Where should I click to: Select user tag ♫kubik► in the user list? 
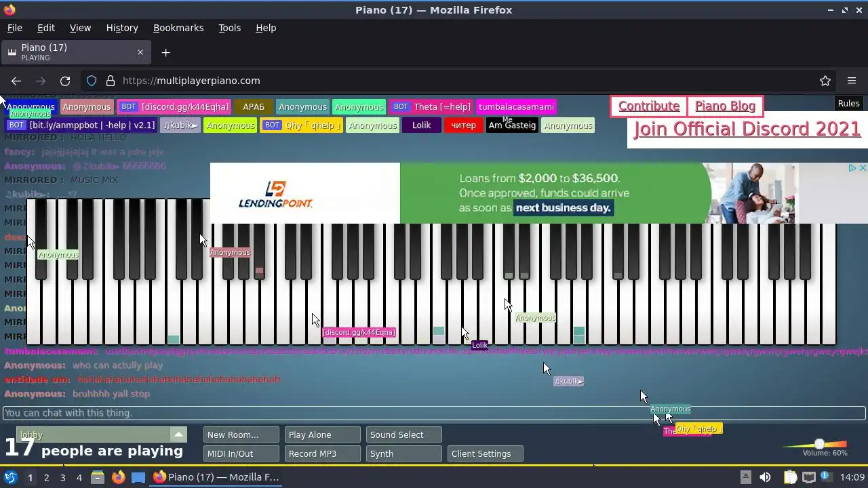[x=180, y=125]
